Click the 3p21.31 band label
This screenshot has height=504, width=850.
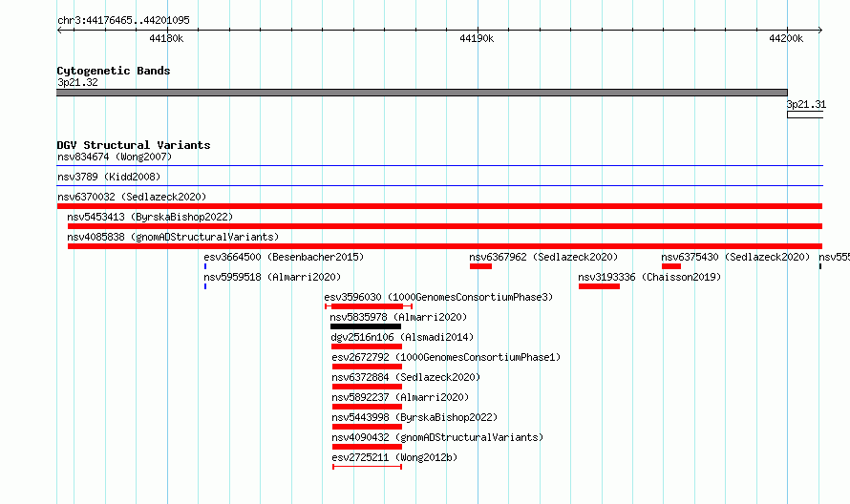click(x=806, y=105)
